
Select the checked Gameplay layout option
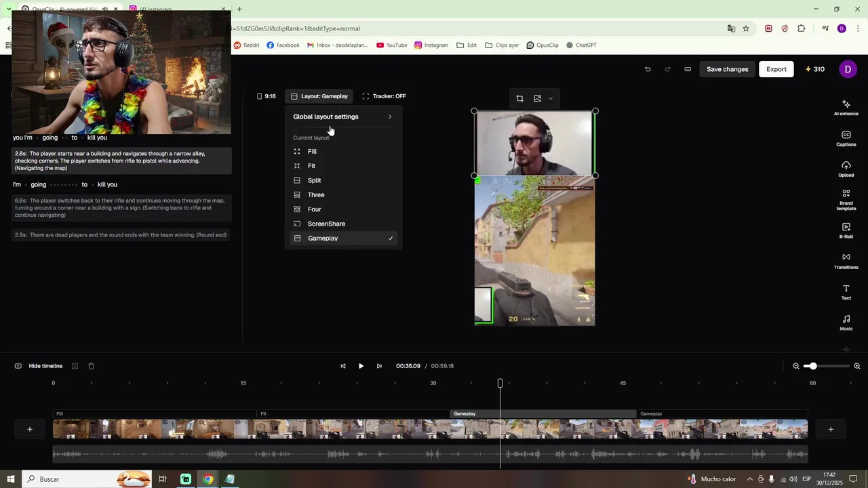coord(343,239)
